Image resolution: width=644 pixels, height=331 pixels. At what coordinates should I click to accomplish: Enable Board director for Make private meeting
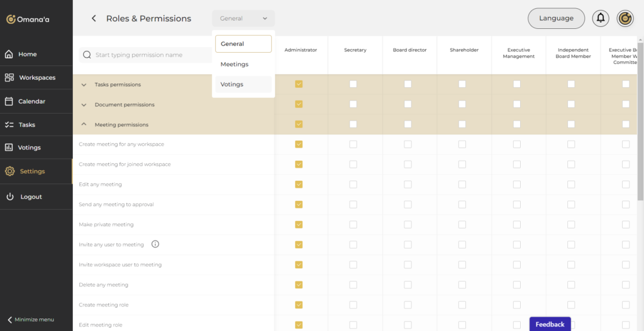(x=408, y=224)
